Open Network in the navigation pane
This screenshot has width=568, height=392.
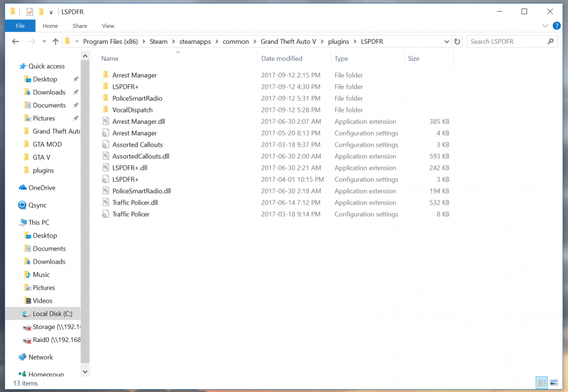[x=40, y=357]
